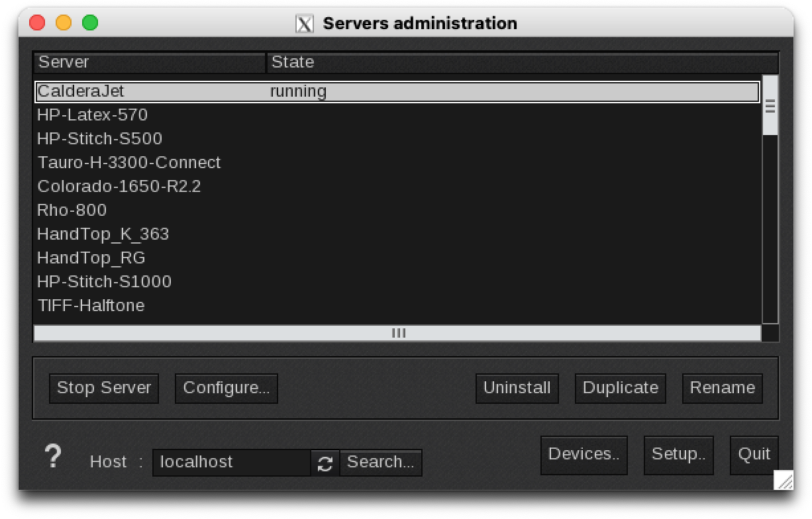Choose TIFF-Halftone in the server list
The height and width of the screenshot is (519, 812).
tap(91, 306)
